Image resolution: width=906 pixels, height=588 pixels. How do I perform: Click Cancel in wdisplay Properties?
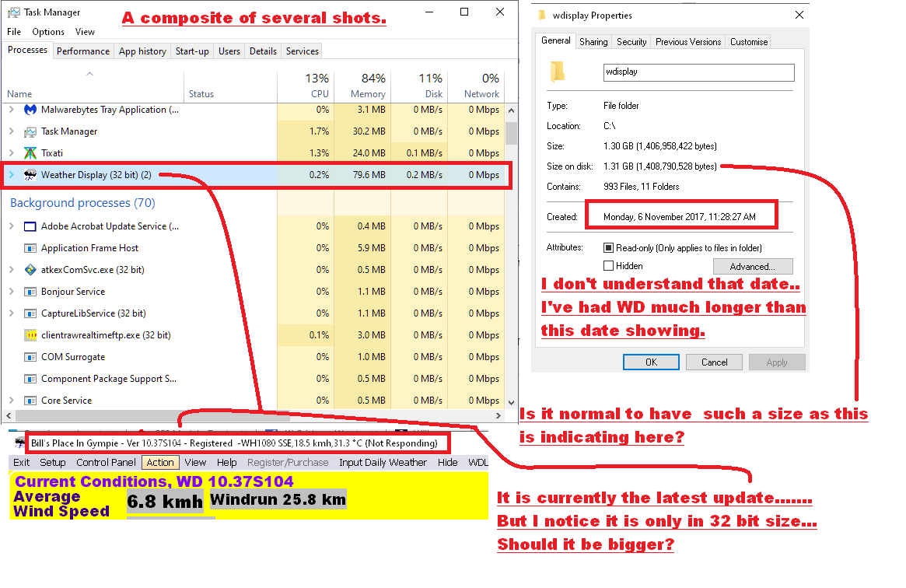tap(714, 362)
